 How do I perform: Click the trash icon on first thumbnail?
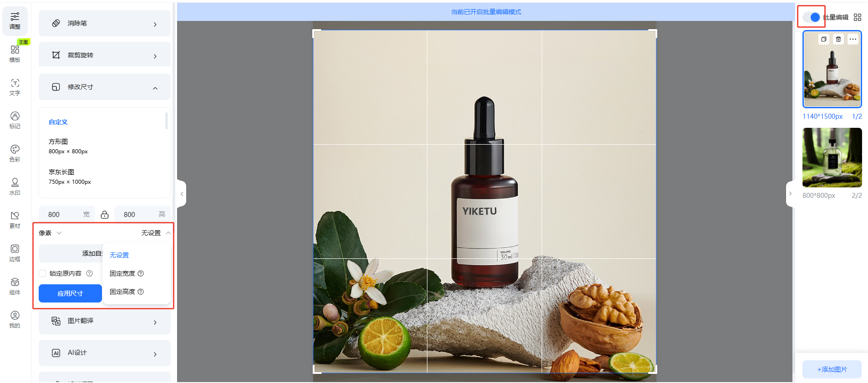tap(838, 39)
